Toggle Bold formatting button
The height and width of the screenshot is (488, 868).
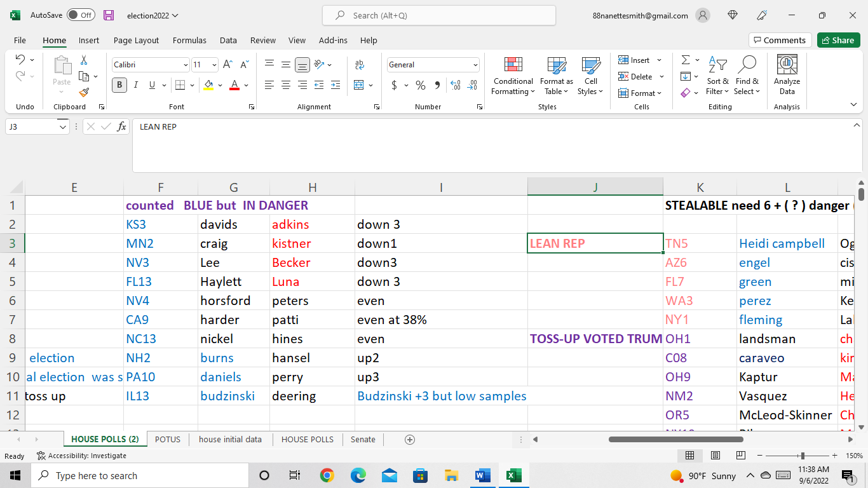pos(119,85)
